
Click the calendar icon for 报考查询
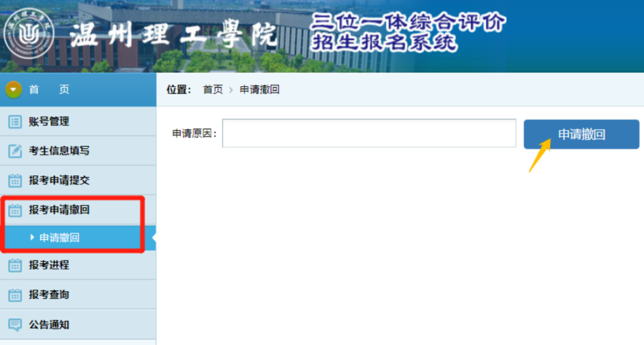tap(15, 295)
